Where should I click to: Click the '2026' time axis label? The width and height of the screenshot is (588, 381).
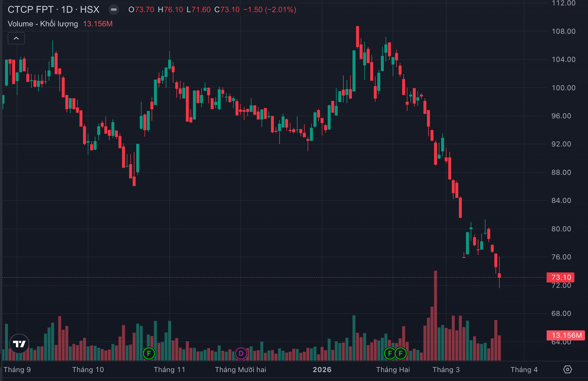(322, 370)
